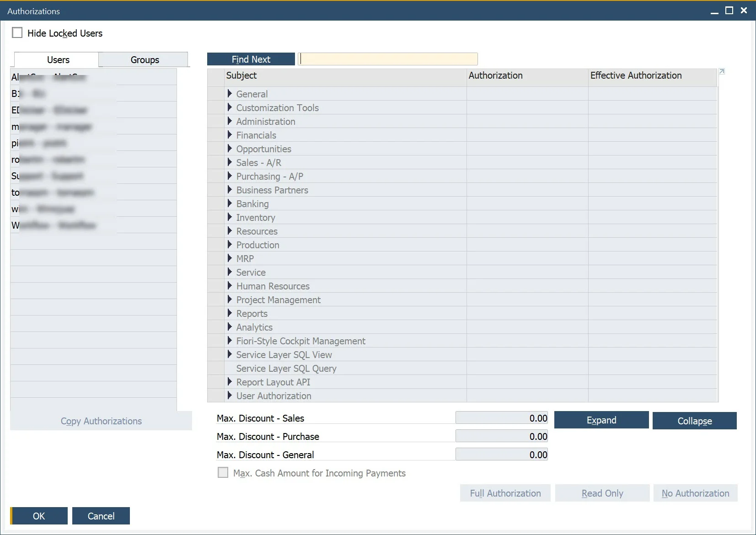Expand the General subject node

pyautogui.click(x=230, y=94)
